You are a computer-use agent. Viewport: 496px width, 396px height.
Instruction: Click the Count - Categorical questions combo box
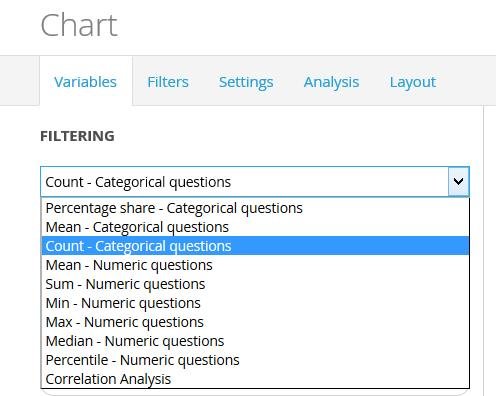[x=255, y=182]
